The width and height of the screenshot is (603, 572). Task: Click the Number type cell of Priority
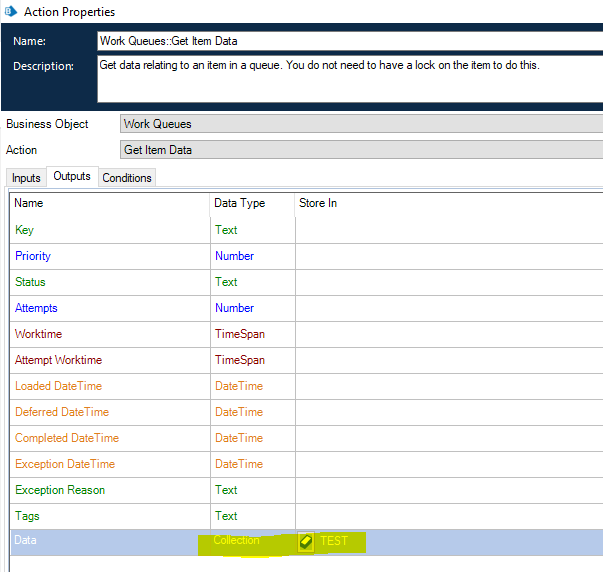[253, 256]
